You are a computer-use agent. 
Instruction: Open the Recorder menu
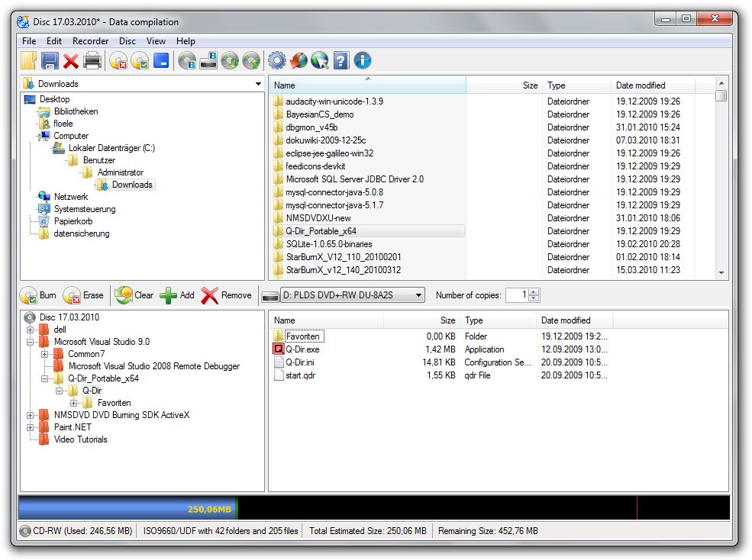coord(90,41)
